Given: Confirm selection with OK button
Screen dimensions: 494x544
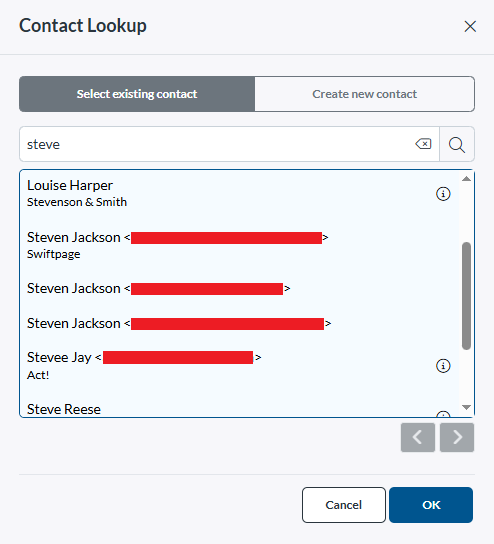Looking at the screenshot, I should pos(431,505).
